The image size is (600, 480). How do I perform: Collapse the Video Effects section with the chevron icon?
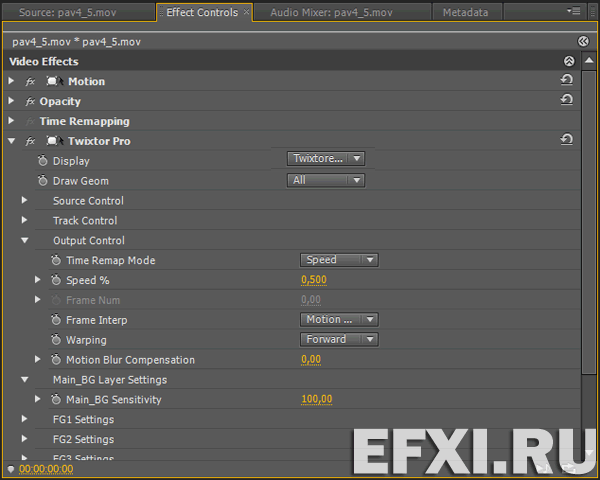click(x=569, y=61)
